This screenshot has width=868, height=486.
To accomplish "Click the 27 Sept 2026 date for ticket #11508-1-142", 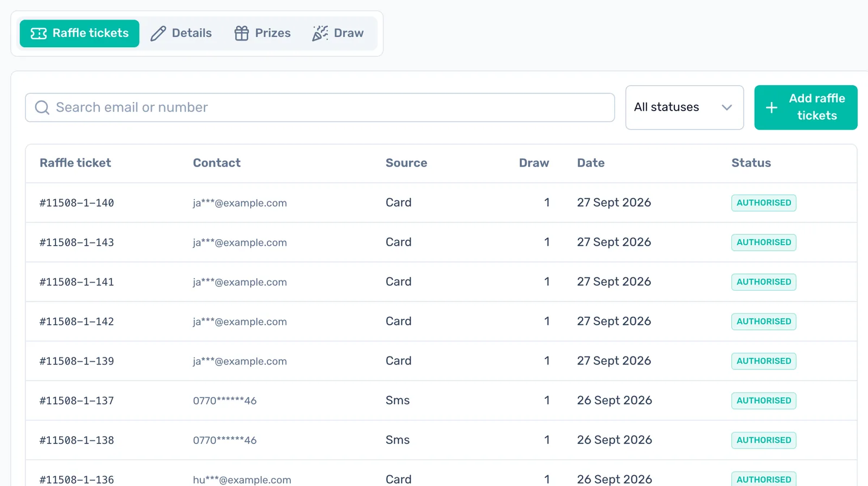I will point(614,322).
